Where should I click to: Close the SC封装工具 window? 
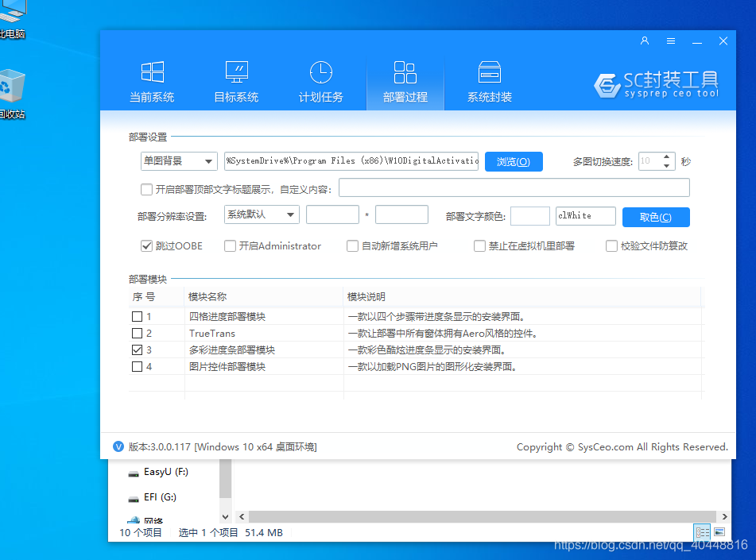723,41
